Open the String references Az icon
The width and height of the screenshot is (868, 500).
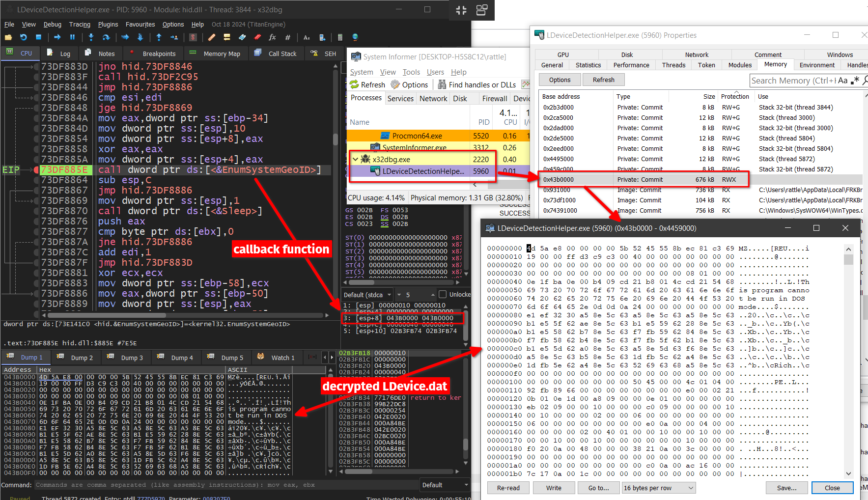point(307,37)
